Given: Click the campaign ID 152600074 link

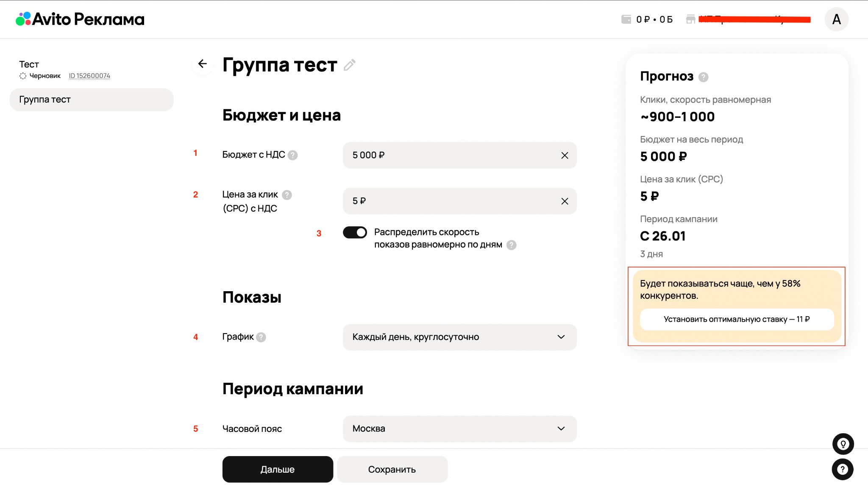Looking at the screenshot, I should [89, 76].
